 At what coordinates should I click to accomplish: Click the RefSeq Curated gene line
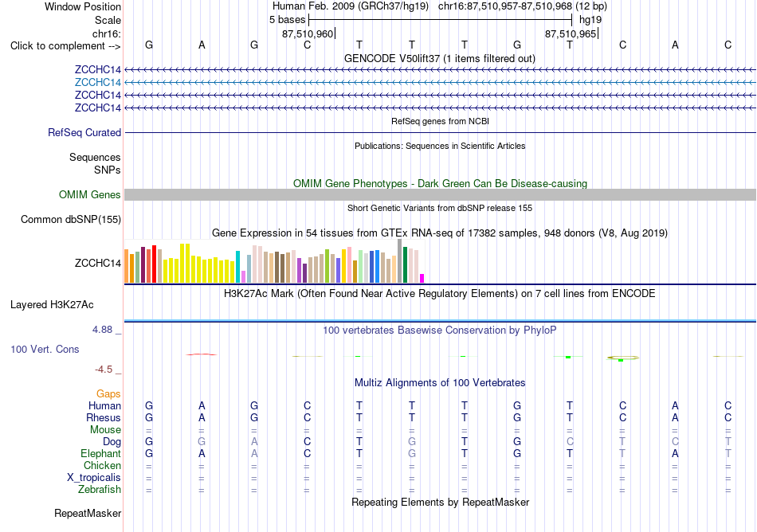[440, 133]
